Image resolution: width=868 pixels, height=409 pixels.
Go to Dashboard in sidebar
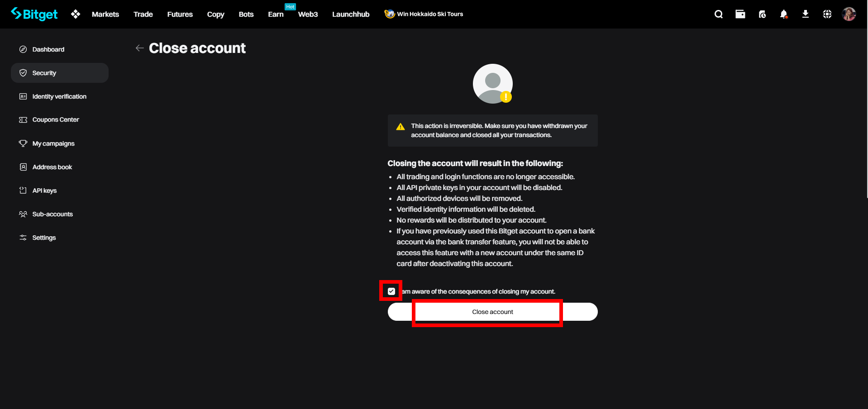(60, 49)
